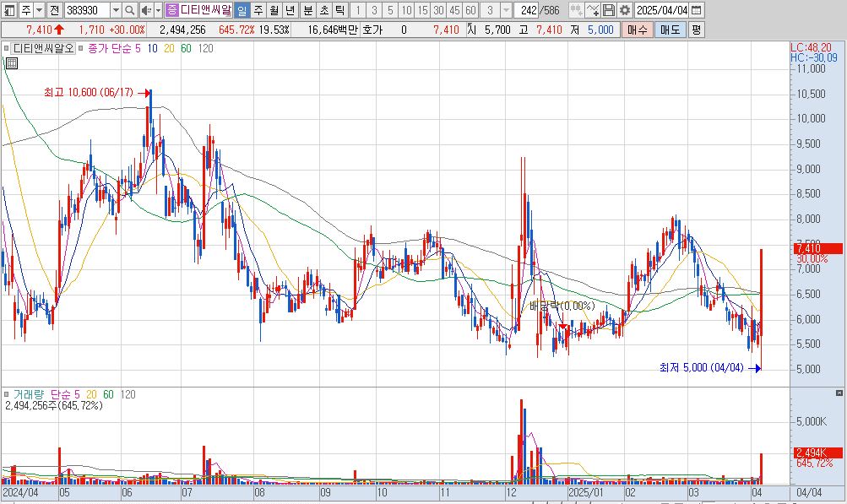This screenshot has height=504, width=847.
Task: Click the 전 button next to the stock code
Action: [x=55, y=10]
